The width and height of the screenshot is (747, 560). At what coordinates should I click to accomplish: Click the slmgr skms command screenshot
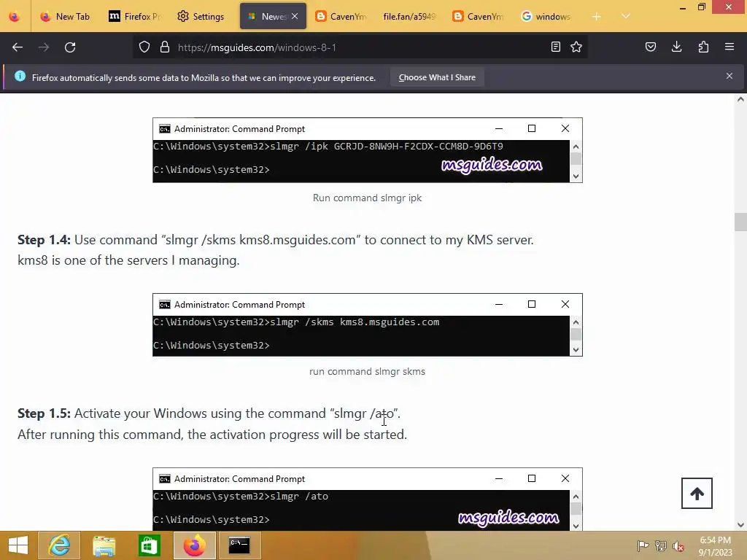[368, 324]
